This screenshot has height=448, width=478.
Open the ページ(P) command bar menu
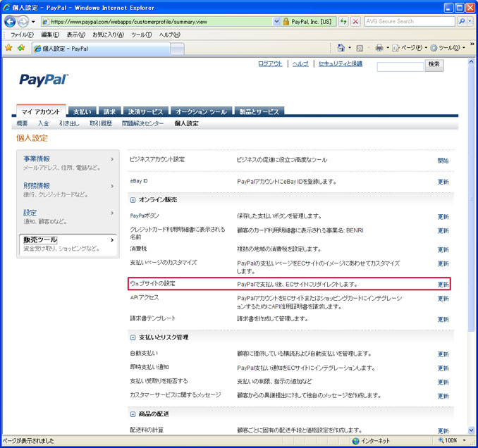point(410,48)
